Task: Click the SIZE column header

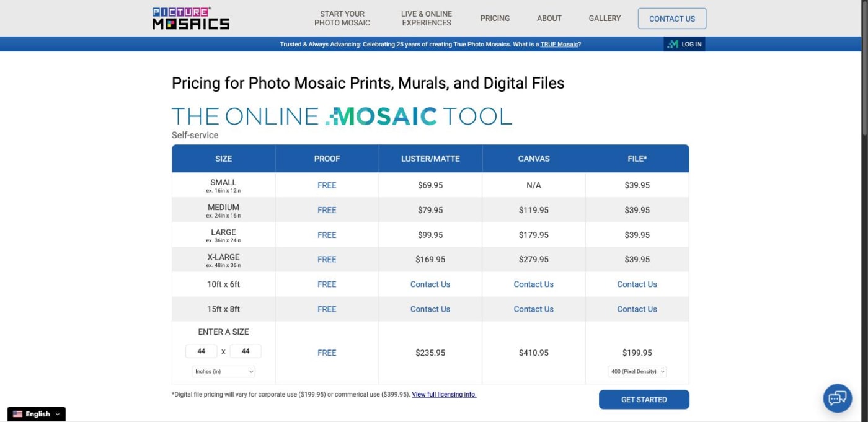Action: pyautogui.click(x=224, y=159)
